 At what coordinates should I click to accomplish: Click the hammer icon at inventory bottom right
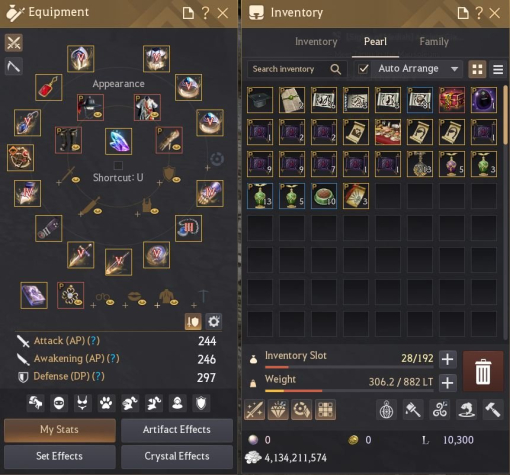pos(493,409)
